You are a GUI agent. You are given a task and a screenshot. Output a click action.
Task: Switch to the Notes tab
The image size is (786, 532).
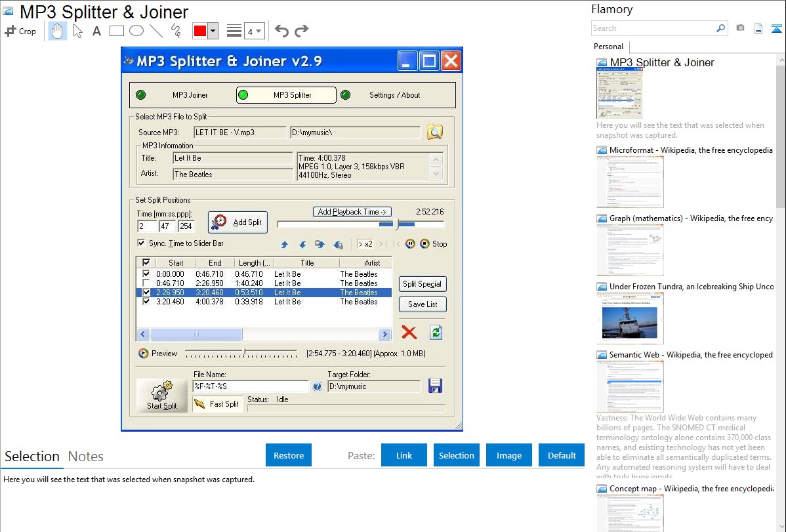tap(86, 457)
